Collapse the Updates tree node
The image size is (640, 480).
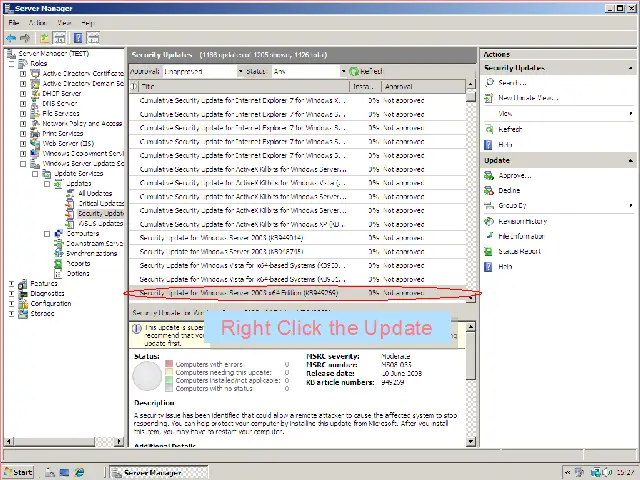[47, 184]
